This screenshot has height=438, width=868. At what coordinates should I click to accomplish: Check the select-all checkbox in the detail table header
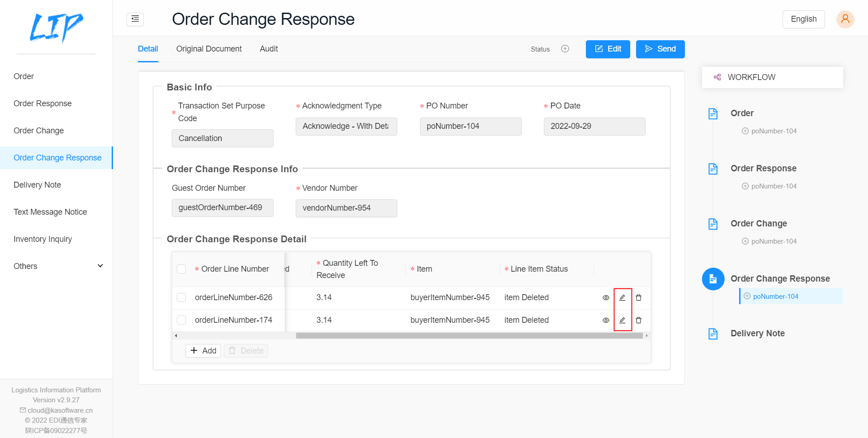[181, 268]
